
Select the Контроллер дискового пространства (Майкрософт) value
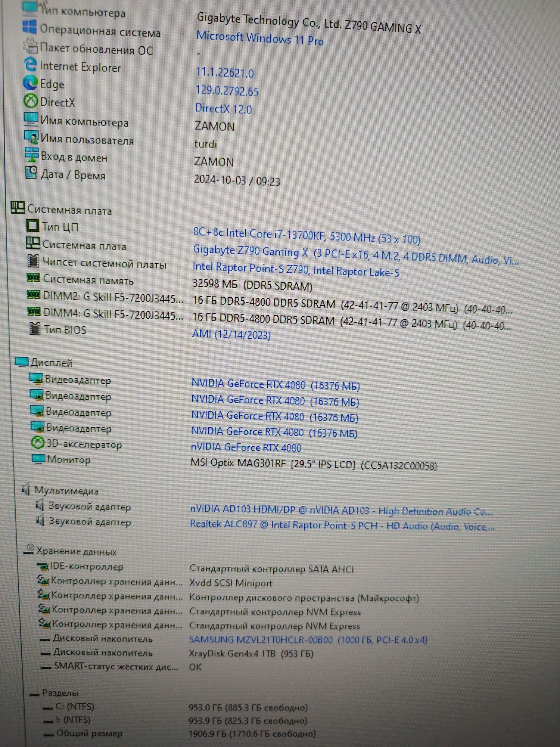pos(304,598)
